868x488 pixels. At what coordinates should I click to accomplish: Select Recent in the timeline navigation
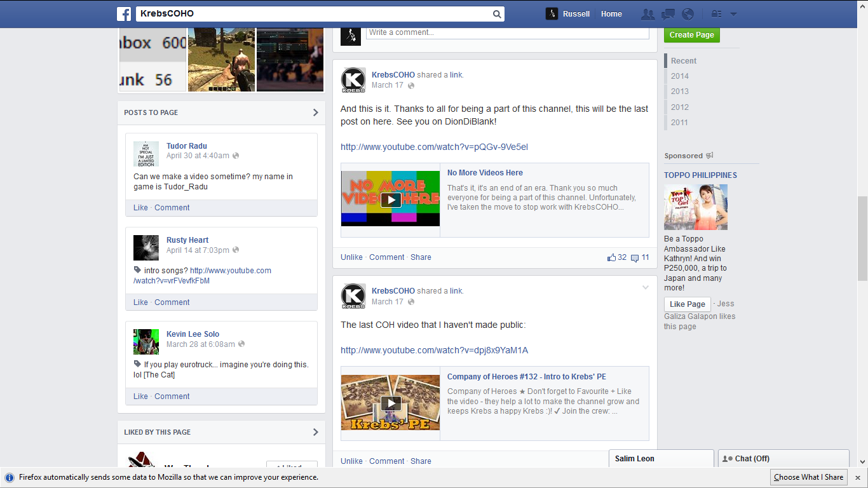tap(684, 61)
